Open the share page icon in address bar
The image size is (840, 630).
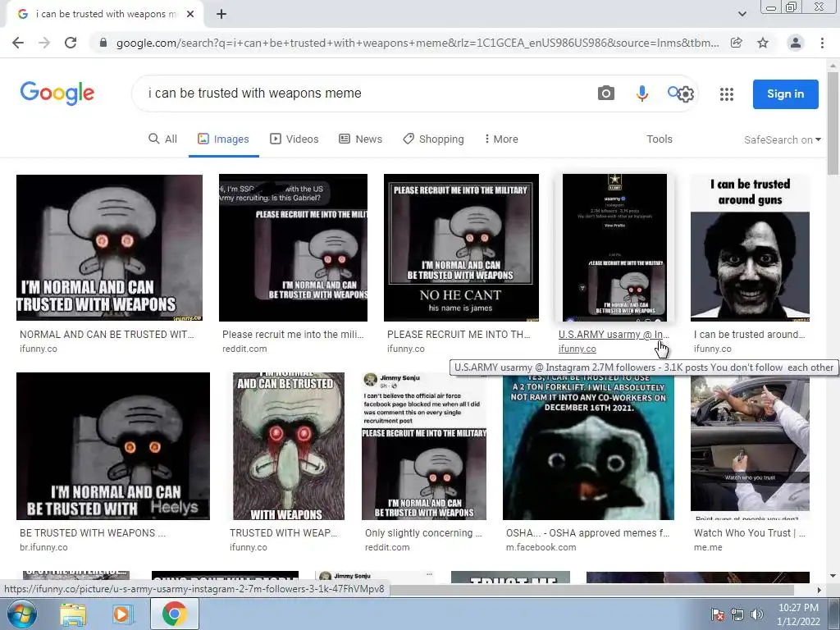point(737,43)
